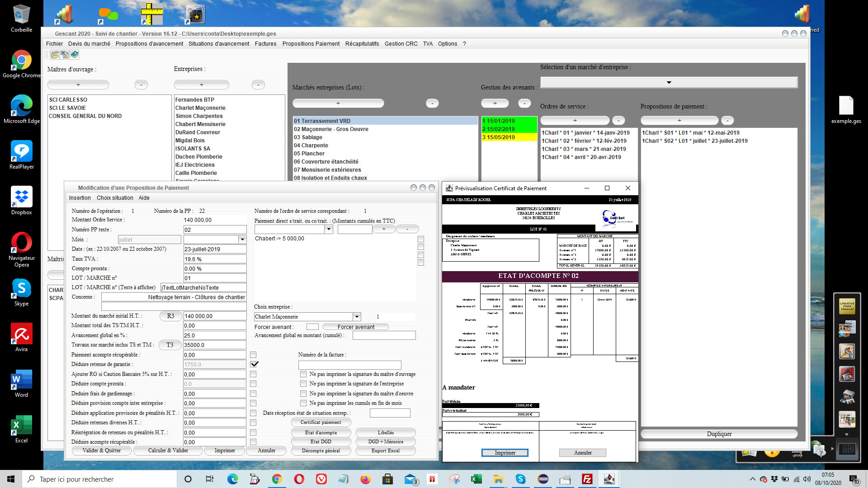Open the Choix situation menu
This screenshot has width=868, height=488.
pos(115,198)
